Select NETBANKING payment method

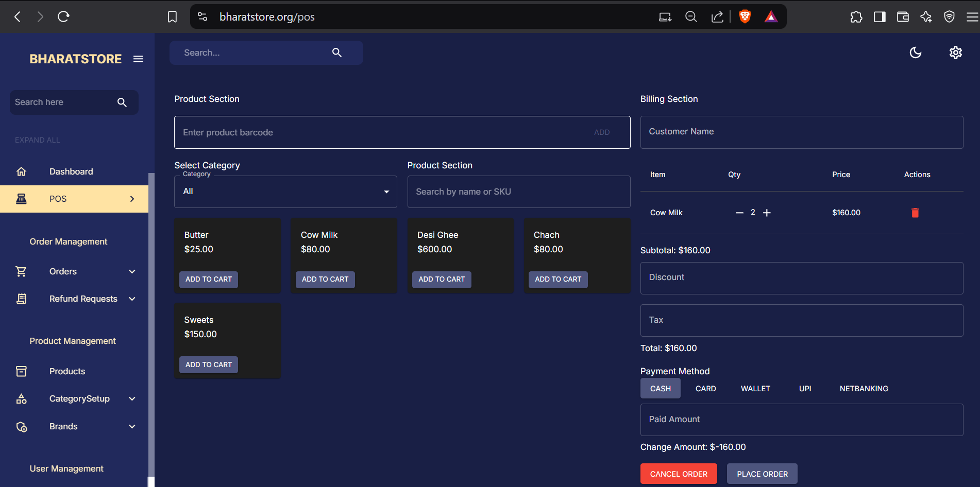coord(864,389)
